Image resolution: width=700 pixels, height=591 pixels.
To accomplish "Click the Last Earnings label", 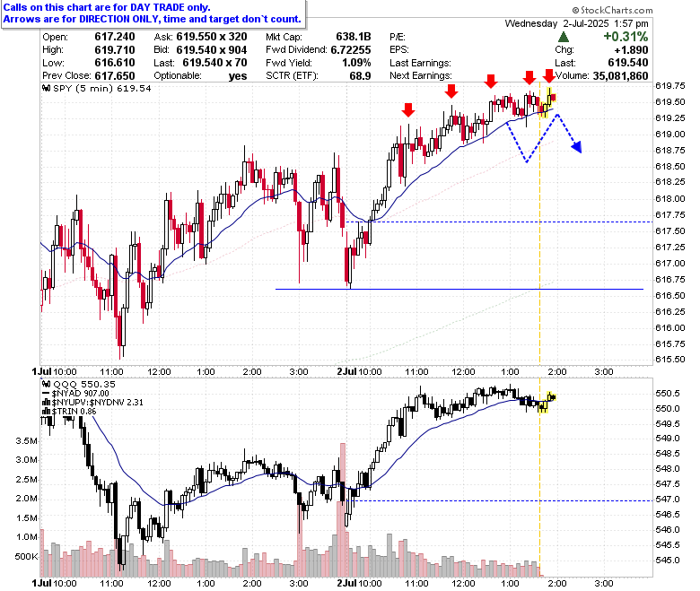I will coord(420,63).
